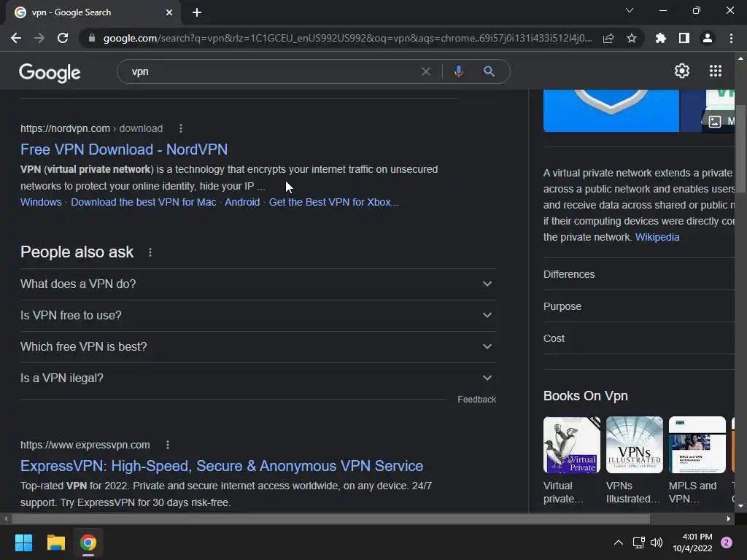Open options for ExpressVPN result
This screenshot has height=560, width=747.
tap(168, 445)
